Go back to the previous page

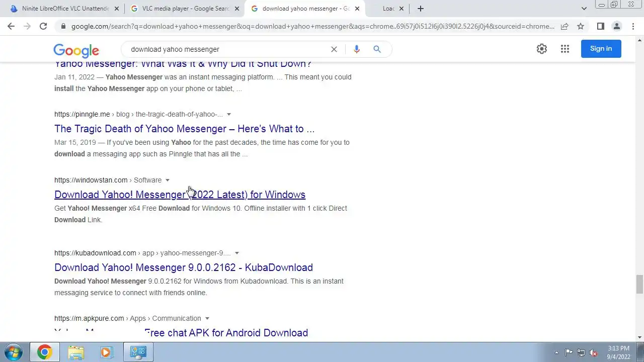[11, 26]
